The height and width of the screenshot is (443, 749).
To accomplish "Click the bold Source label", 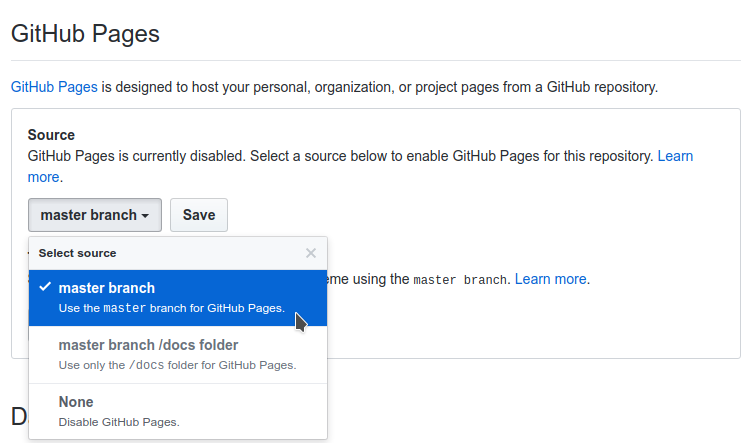I will tap(51, 135).
